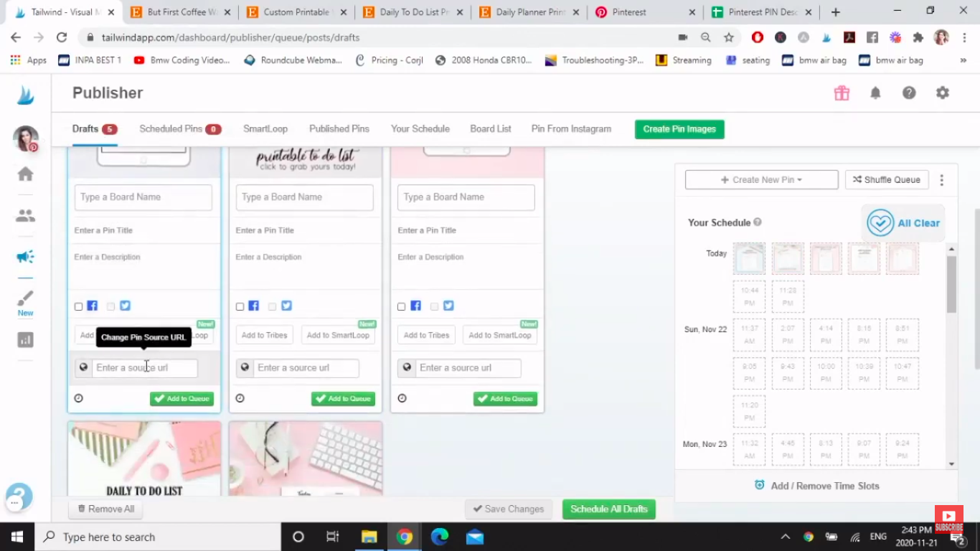Click the profile avatar in sidebar

tap(26, 138)
